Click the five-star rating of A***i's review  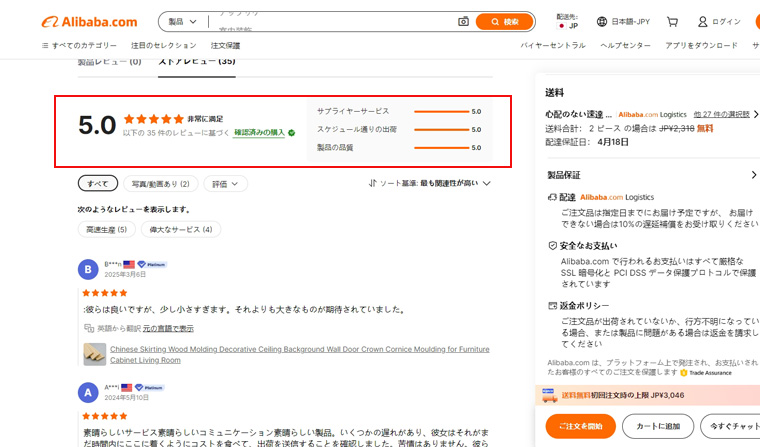point(105,416)
